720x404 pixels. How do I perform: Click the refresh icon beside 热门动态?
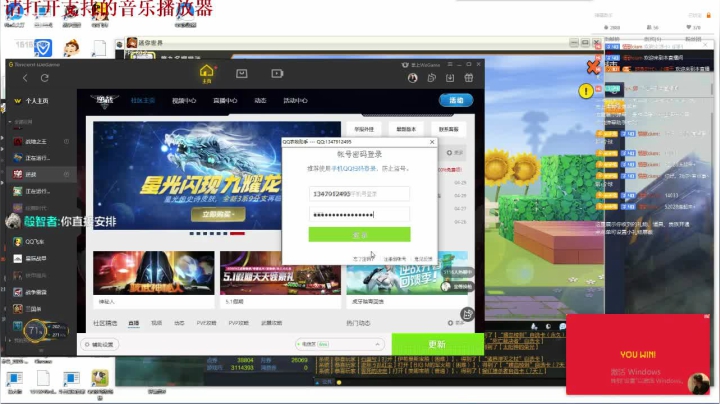click(450, 323)
